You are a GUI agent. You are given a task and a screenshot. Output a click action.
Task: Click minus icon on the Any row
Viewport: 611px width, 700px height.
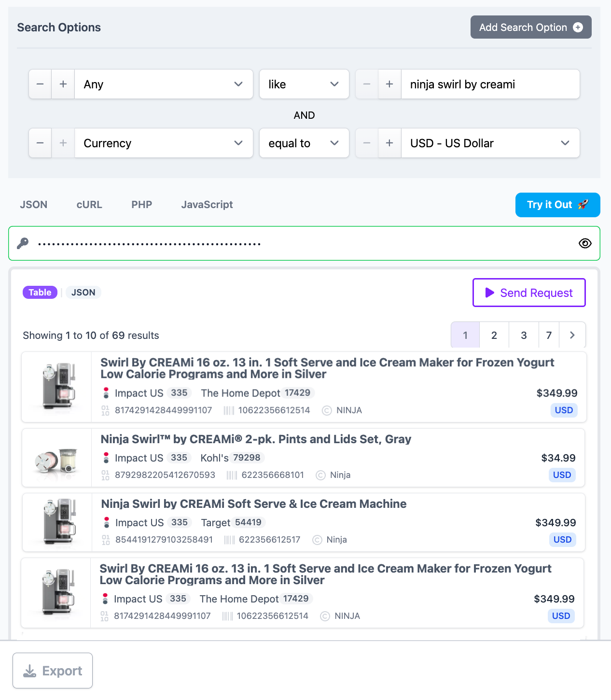tap(40, 84)
